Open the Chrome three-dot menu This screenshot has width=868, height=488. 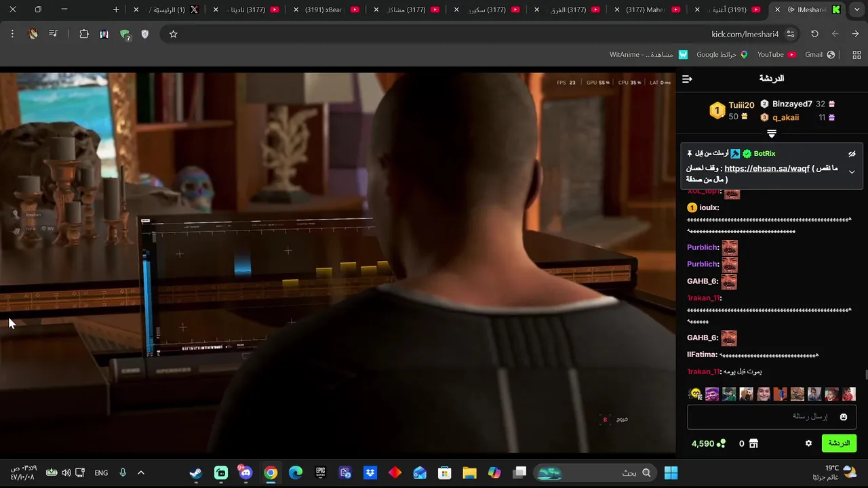pyautogui.click(x=12, y=34)
